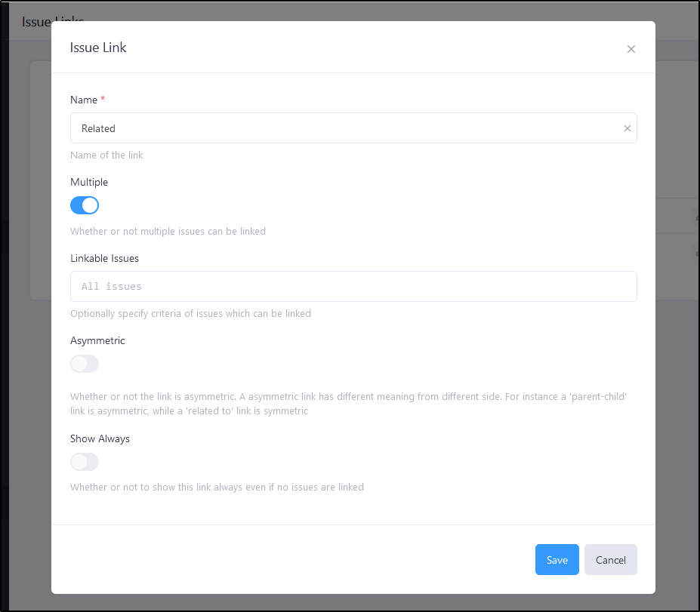700x612 pixels.
Task: Cancel editing the issue link
Action: coord(610,559)
